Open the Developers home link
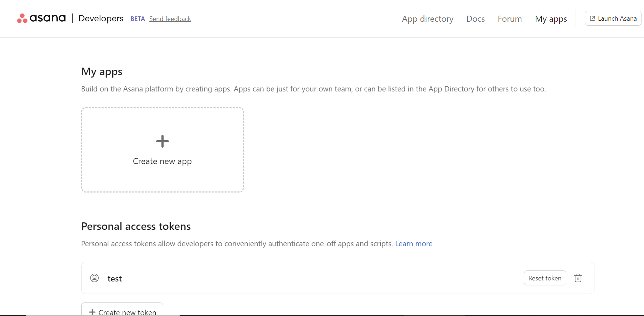644x316 pixels. click(101, 19)
